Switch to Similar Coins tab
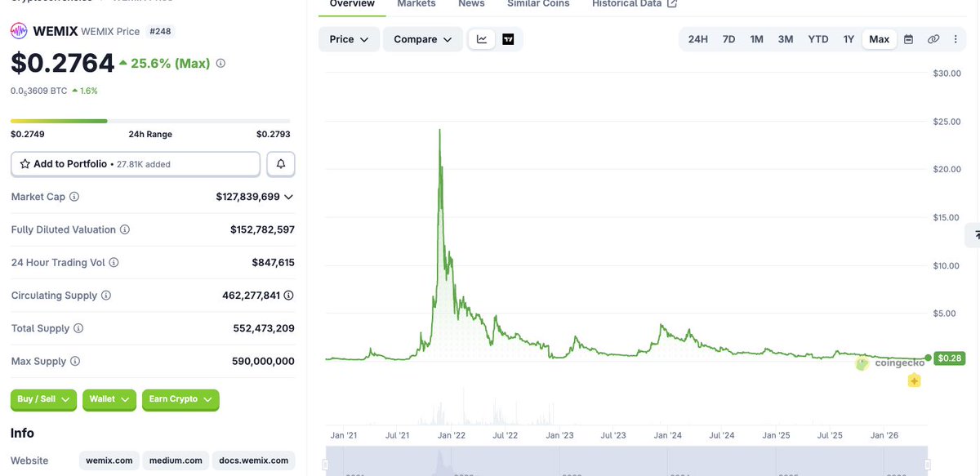The height and width of the screenshot is (476, 980). 538,4
